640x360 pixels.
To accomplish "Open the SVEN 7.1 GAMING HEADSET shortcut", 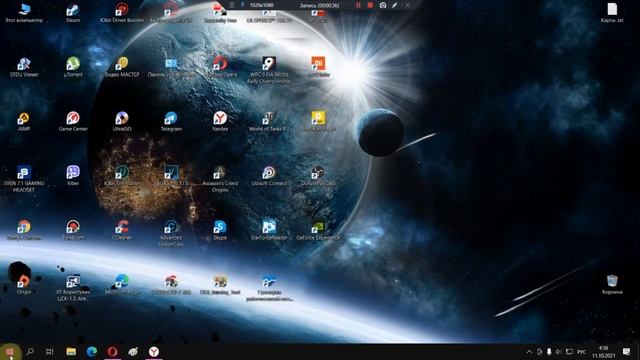I will pos(24,179).
